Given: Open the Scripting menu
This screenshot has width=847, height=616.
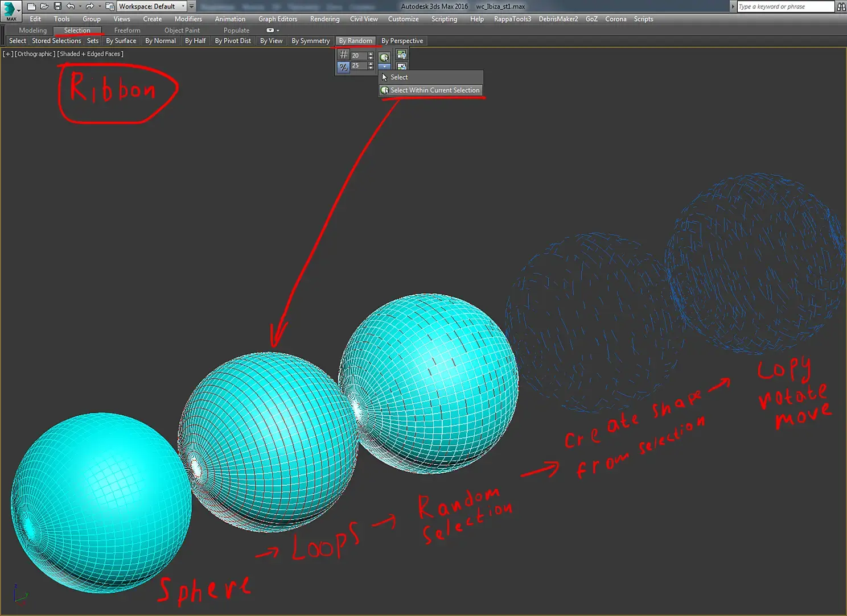Looking at the screenshot, I should tap(444, 19).
